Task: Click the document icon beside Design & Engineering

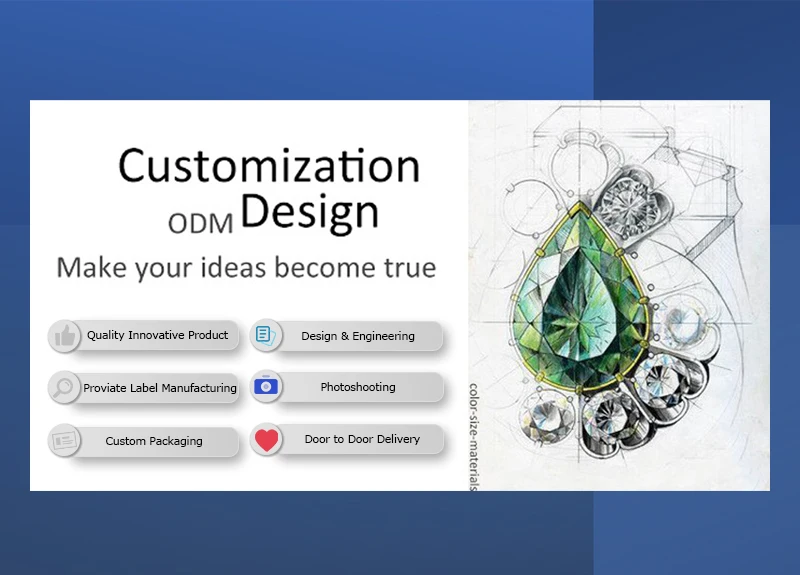Action: click(x=266, y=335)
